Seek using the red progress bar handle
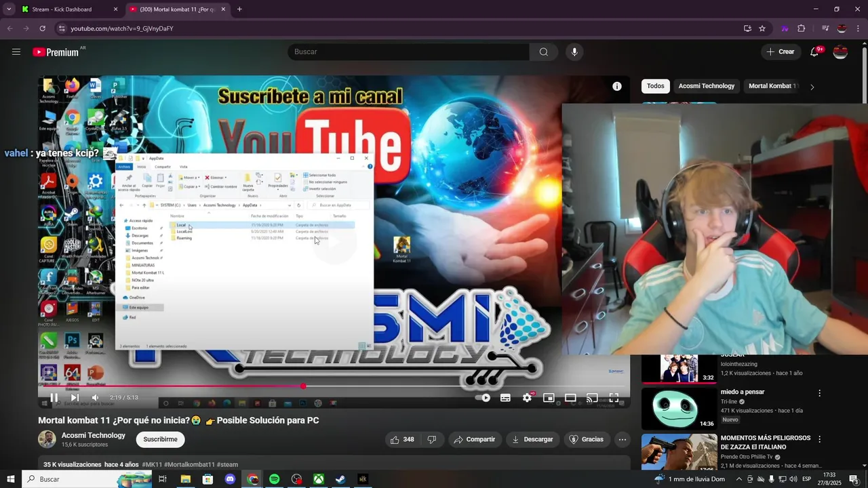 point(303,386)
